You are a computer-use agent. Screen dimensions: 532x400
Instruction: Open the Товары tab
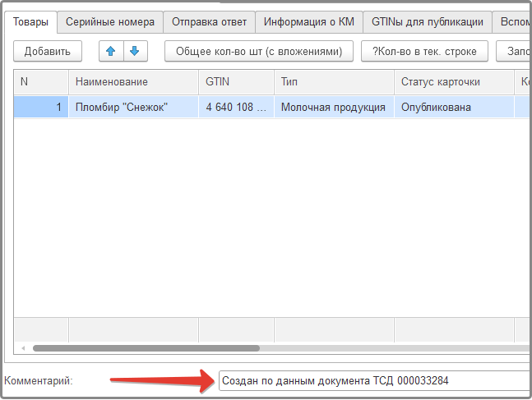point(30,22)
